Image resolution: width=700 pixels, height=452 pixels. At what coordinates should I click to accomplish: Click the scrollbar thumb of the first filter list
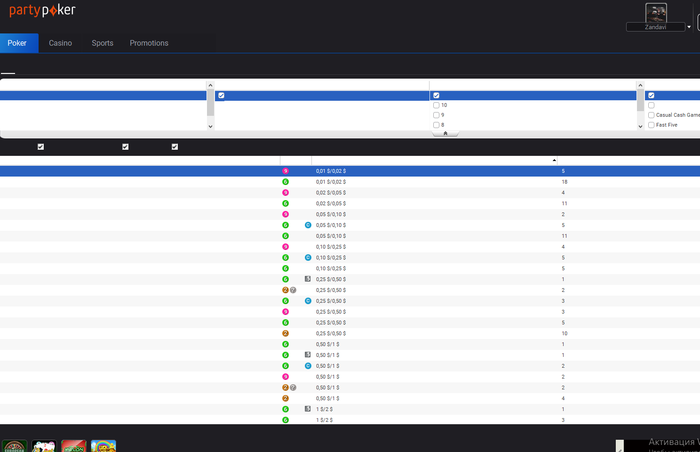(211, 102)
